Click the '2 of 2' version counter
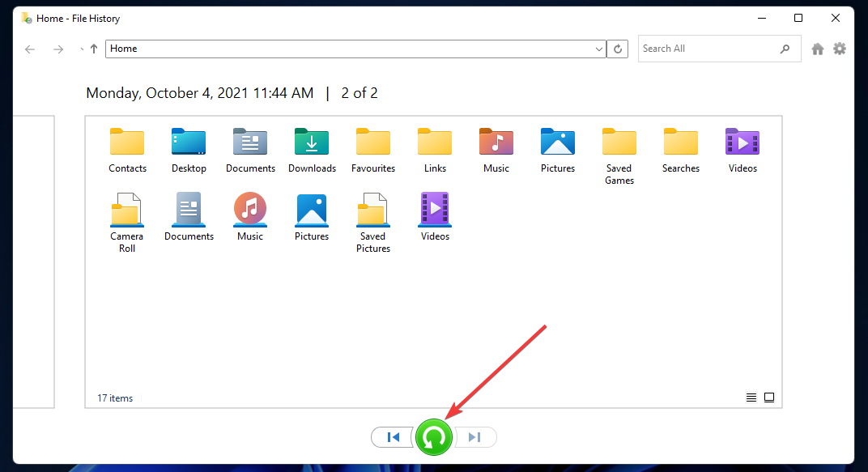Image resolution: width=868 pixels, height=472 pixels. pyautogui.click(x=360, y=93)
